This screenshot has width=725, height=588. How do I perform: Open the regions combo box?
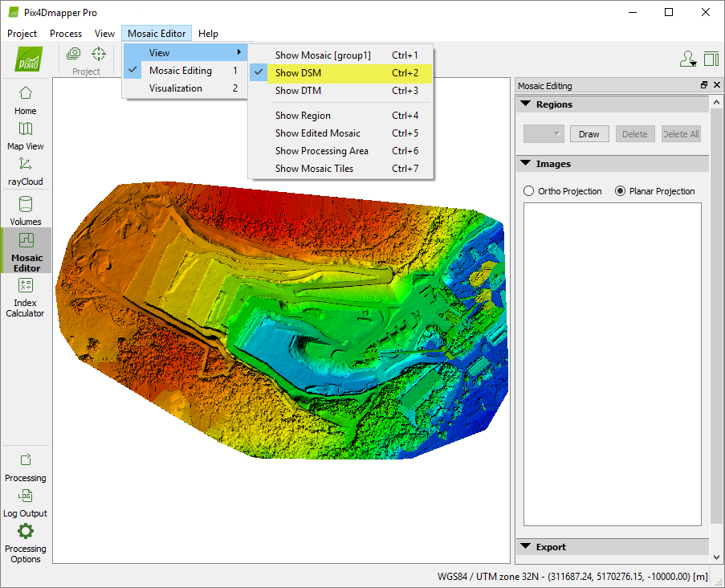(544, 134)
